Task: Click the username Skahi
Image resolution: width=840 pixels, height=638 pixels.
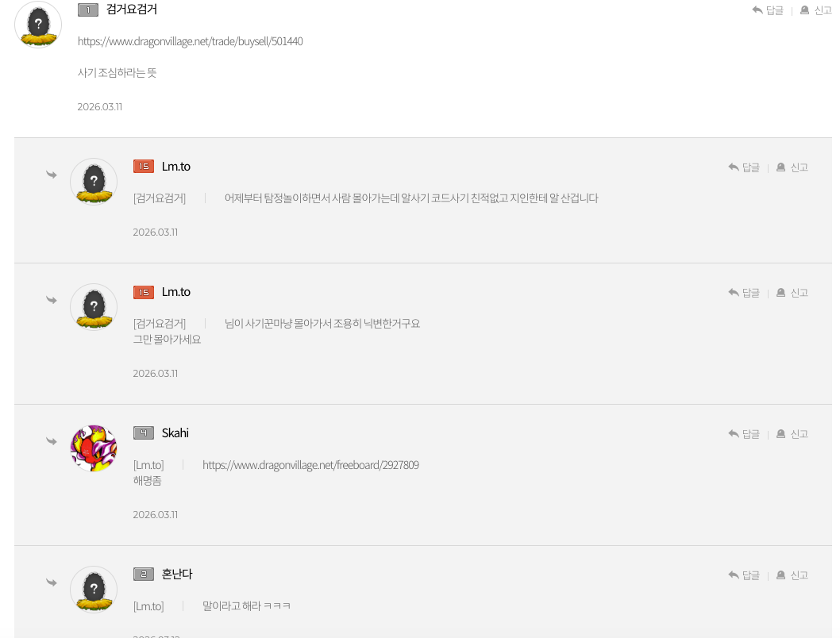Action: (x=175, y=432)
